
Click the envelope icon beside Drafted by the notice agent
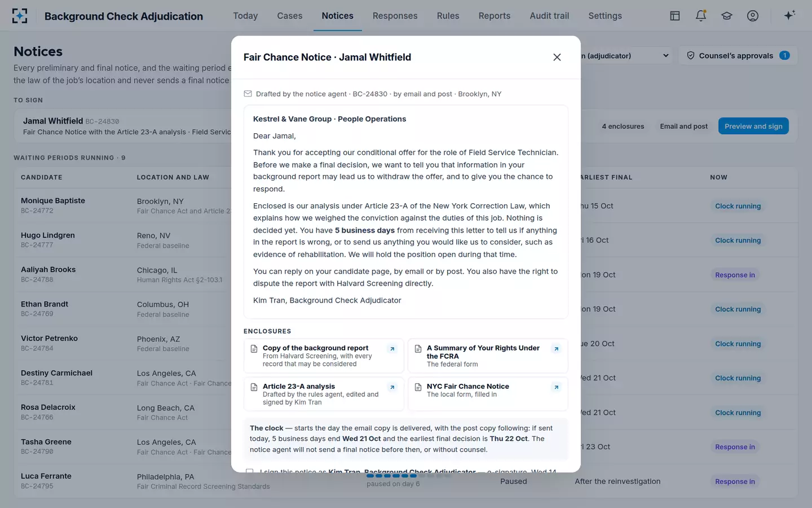pos(248,94)
